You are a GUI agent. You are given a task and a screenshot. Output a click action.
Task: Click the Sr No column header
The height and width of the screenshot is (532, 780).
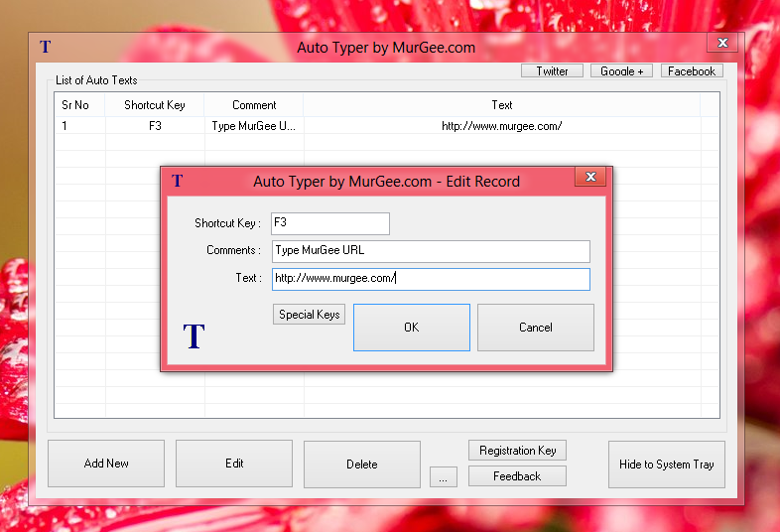[x=79, y=105]
